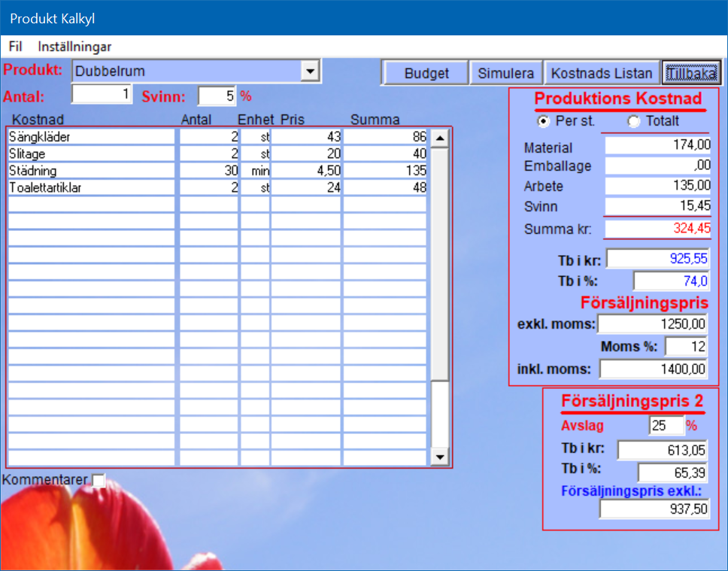Open the Fil menu
Image resolution: width=728 pixels, height=571 pixels.
click(x=15, y=47)
